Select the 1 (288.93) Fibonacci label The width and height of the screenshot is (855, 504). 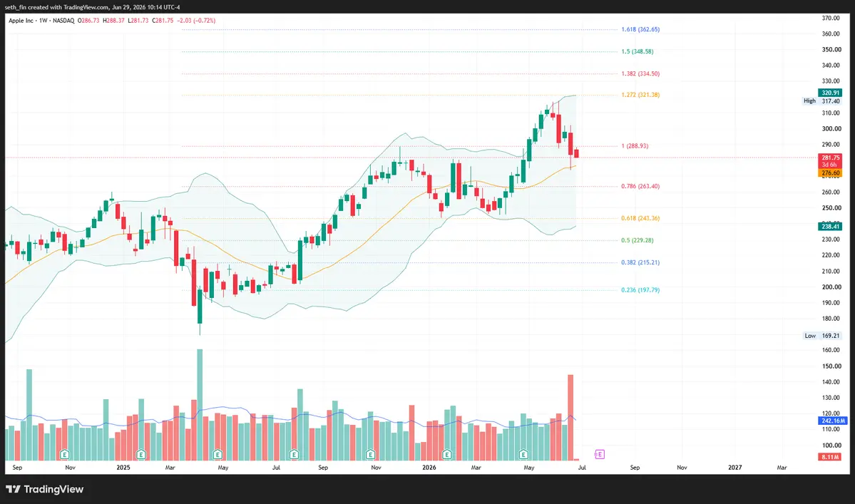click(635, 146)
